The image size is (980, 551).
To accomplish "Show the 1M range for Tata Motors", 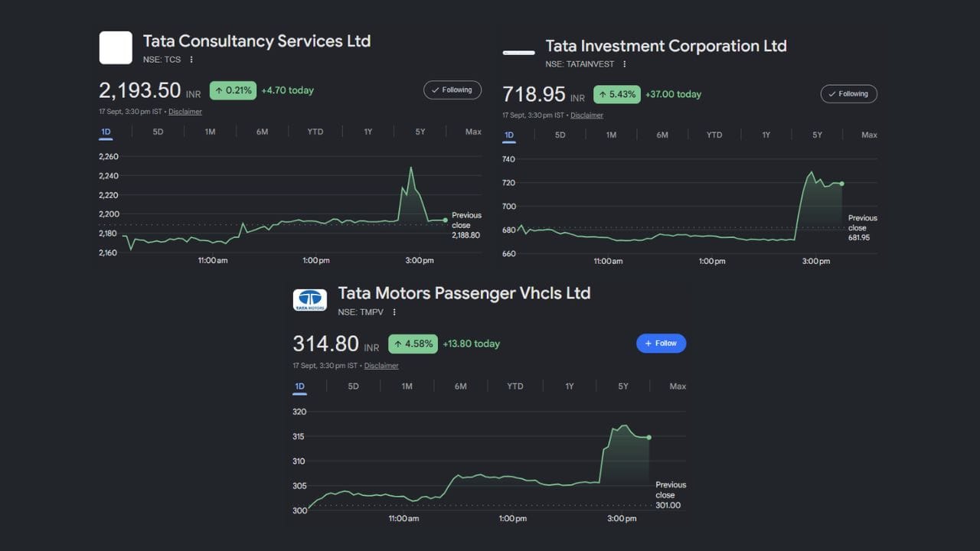I will point(407,386).
